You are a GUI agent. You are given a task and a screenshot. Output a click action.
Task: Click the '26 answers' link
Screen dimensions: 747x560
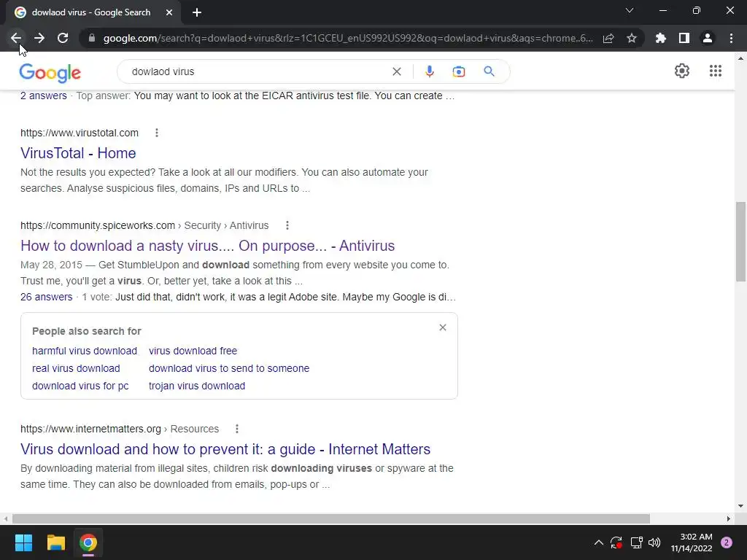(46, 297)
